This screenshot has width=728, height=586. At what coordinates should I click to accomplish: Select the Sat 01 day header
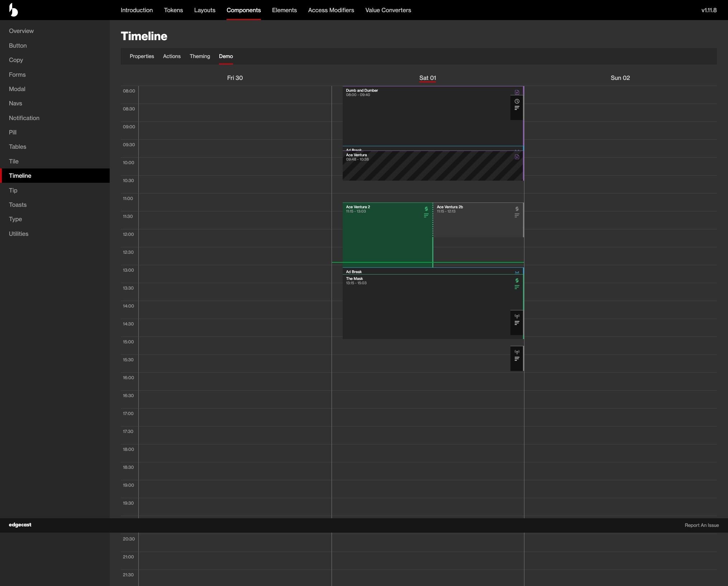(428, 78)
